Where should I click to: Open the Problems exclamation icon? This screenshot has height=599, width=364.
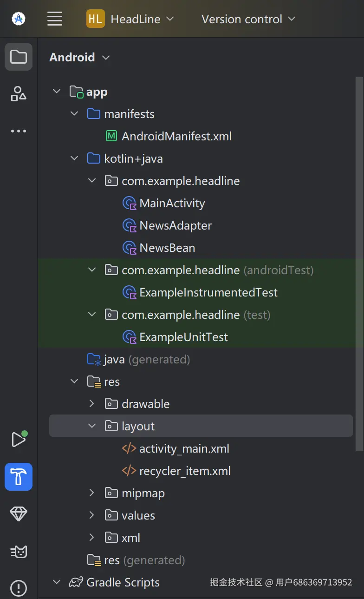pyautogui.click(x=19, y=588)
